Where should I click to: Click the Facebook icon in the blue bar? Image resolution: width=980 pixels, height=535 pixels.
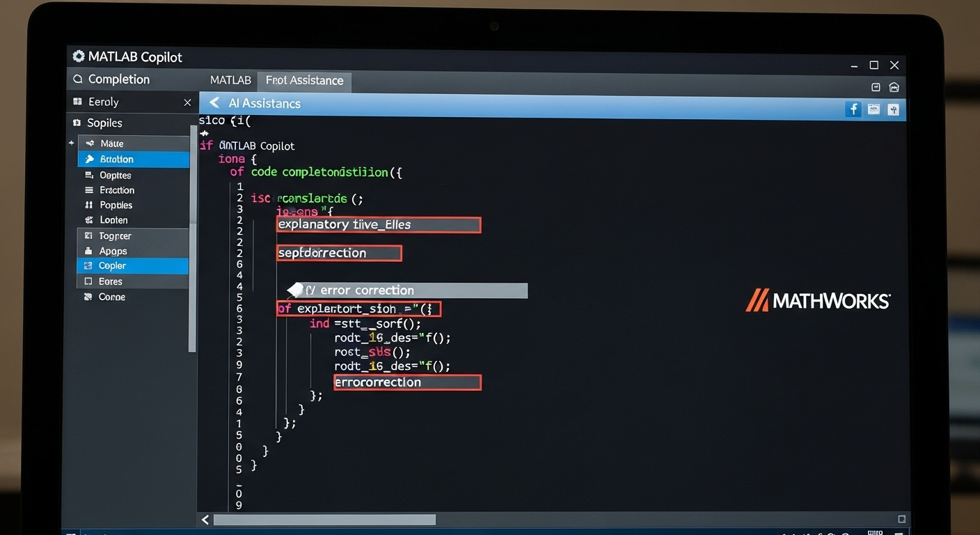(x=853, y=109)
